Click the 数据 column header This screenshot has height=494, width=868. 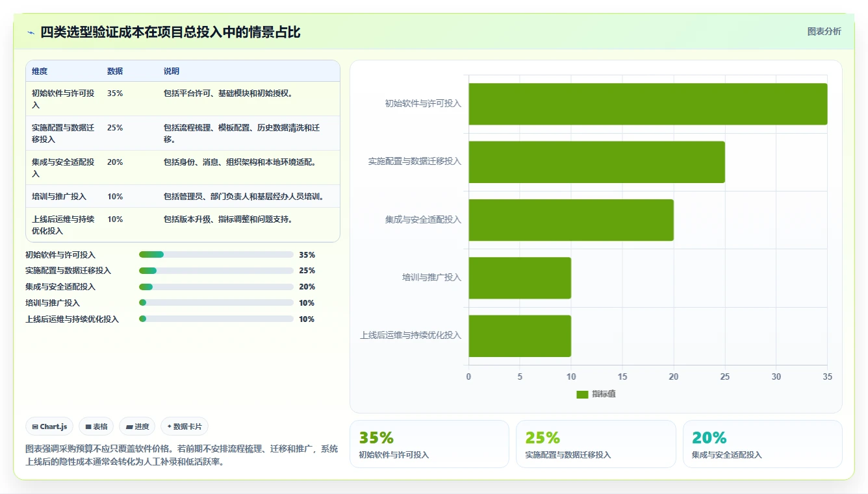(115, 71)
